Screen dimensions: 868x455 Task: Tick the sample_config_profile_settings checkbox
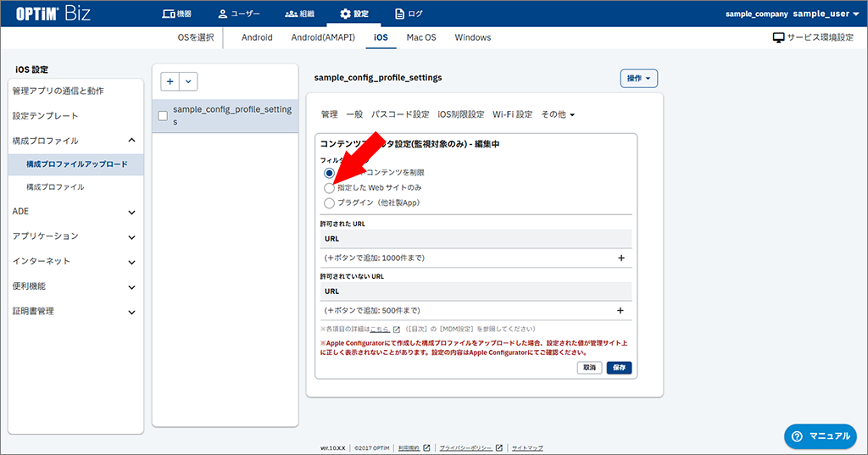[x=163, y=116]
